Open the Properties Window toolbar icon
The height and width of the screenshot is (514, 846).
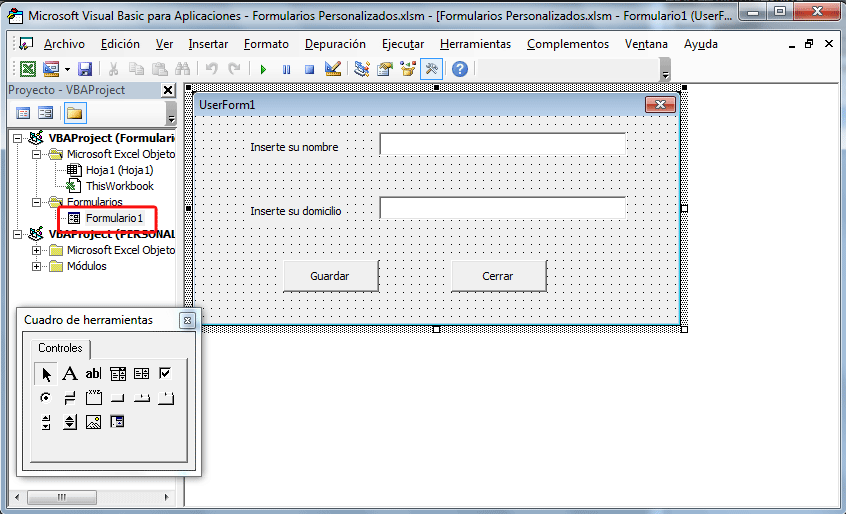click(x=385, y=69)
